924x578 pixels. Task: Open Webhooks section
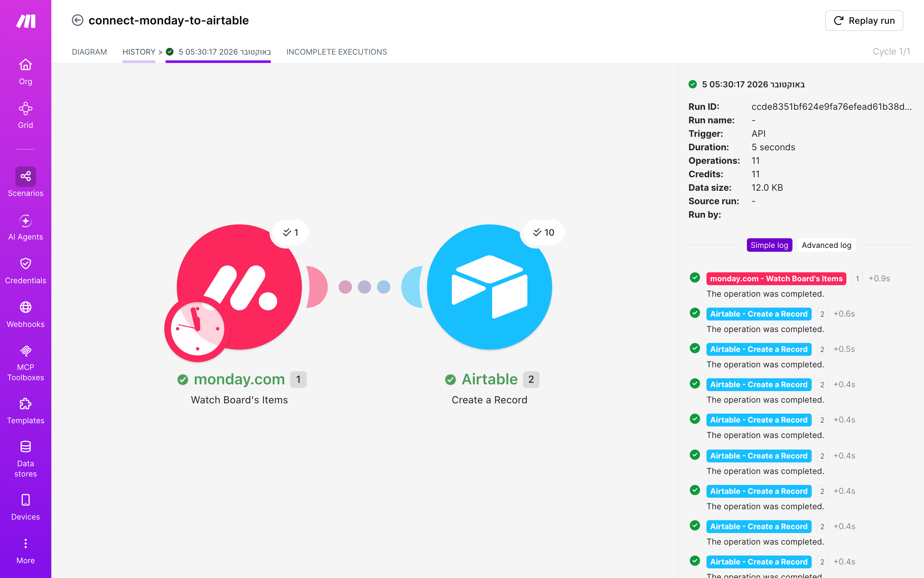click(x=26, y=315)
